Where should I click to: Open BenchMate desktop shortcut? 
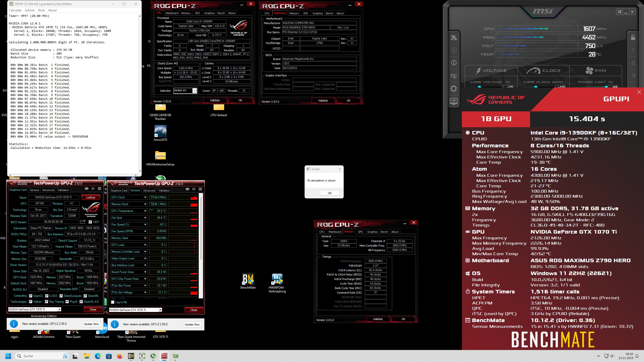tap(248, 281)
